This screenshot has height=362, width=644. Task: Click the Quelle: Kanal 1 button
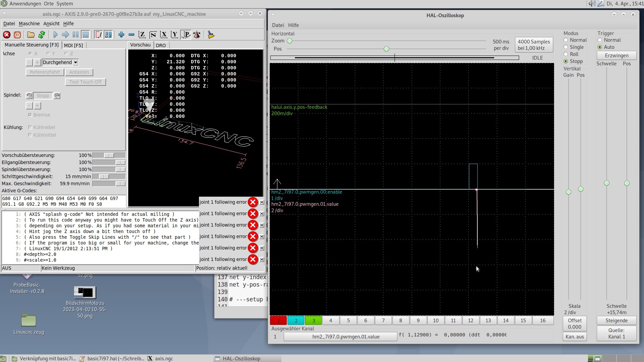pos(616,333)
